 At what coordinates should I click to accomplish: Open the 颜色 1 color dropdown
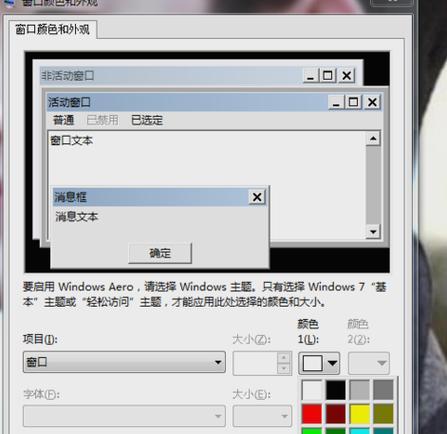pos(319,363)
